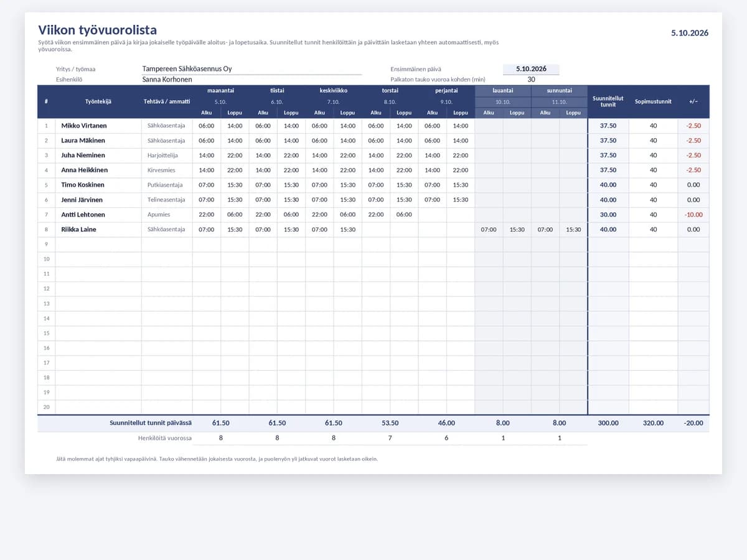Select the maanantai column header

[x=220, y=90]
